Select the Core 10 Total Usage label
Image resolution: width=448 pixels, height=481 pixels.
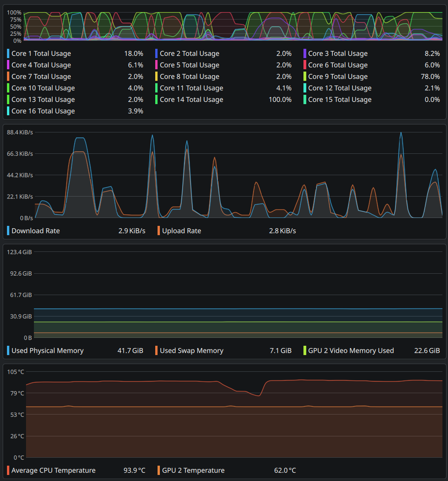43,88
